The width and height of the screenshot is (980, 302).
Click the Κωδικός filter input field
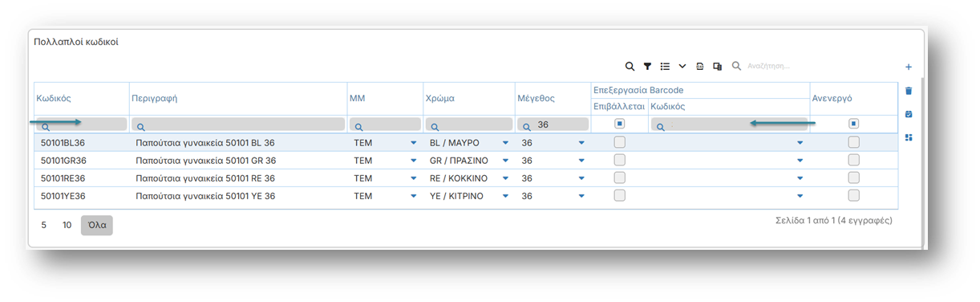[82, 124]
